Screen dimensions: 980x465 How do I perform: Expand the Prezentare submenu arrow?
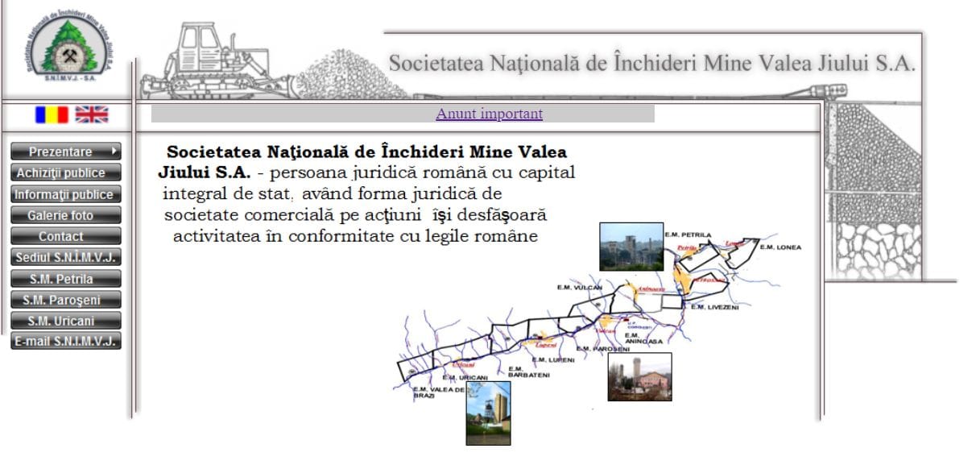pos(116,151)
